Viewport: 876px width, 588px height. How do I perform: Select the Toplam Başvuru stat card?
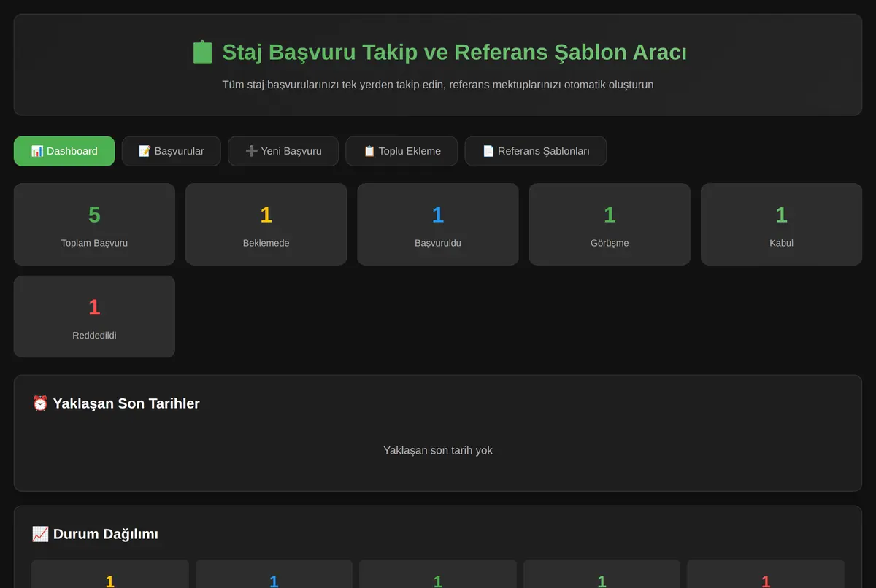[94, 224]
